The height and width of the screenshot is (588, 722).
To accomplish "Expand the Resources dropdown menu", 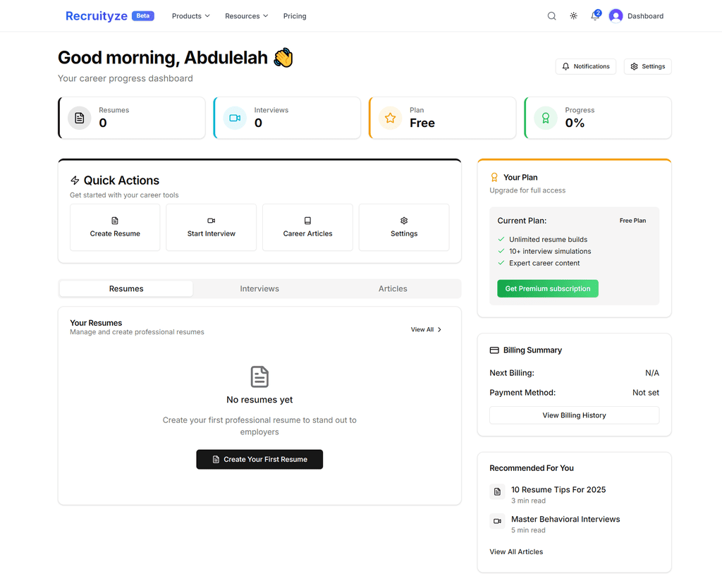I will coord(247,16).
